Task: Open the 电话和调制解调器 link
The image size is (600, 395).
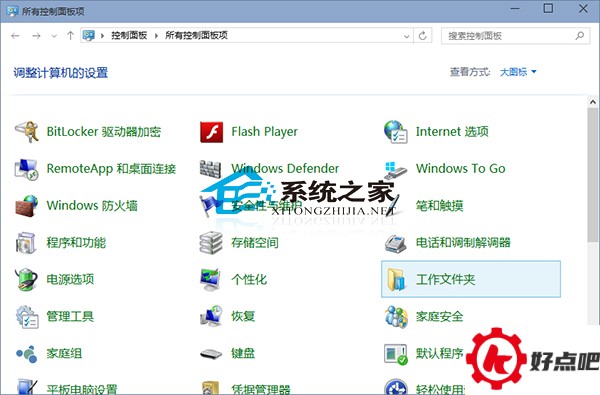Action: pos(463,243)
